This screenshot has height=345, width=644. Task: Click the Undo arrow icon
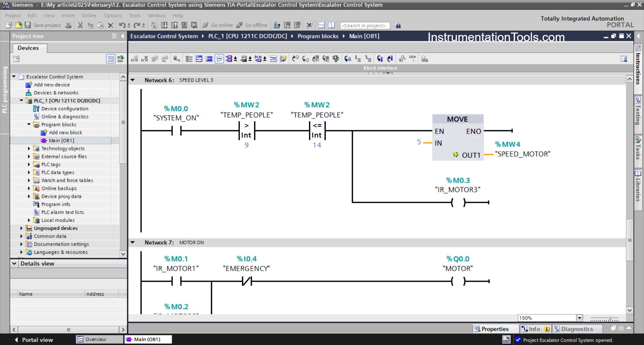pyautogui.click(x=122, y=25)
